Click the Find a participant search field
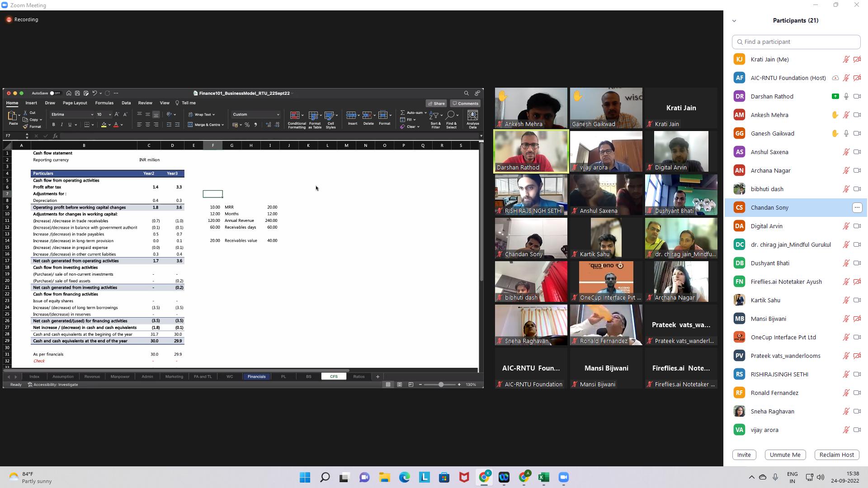 tap(796, 42)
